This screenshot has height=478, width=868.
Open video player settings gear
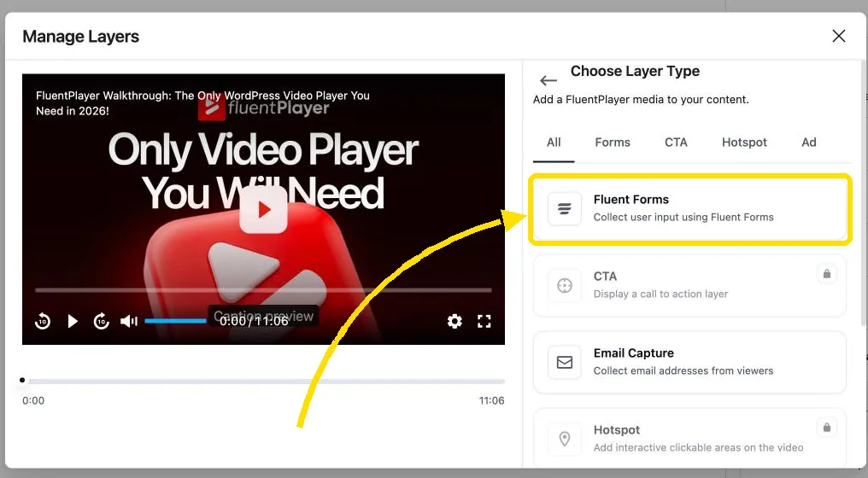pyautogui.click(x=455, y=321)
